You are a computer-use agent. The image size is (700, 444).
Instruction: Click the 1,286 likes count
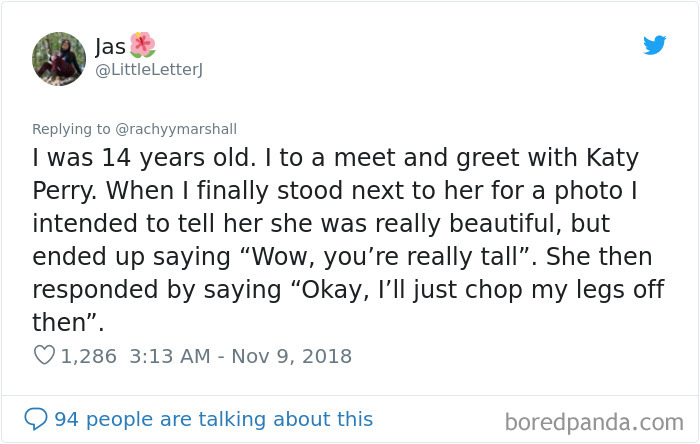coord(88,356)
